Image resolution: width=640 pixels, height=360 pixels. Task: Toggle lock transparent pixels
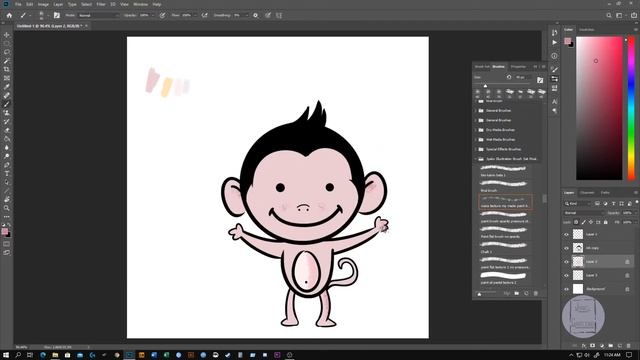click(576, 222)
